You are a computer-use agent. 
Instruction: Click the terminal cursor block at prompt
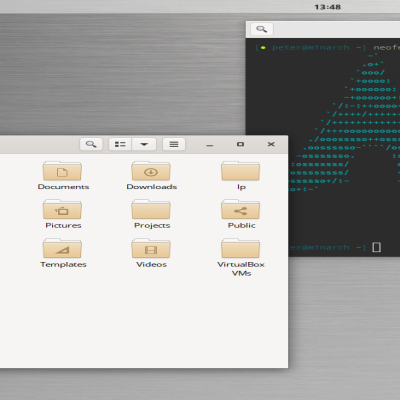pyautogui.click(x=376, y=247)
